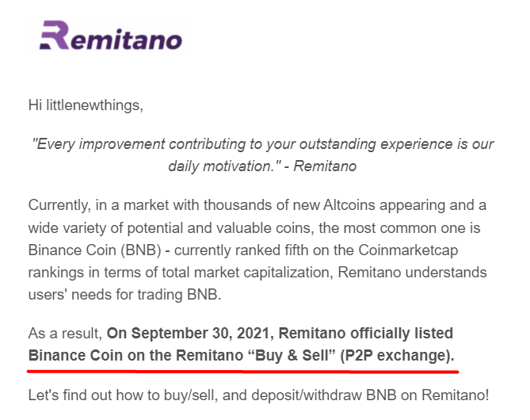This screenshot has height=420, width=530.
Task: Click the red underline annotation
Action: click(x=242, y=372)
